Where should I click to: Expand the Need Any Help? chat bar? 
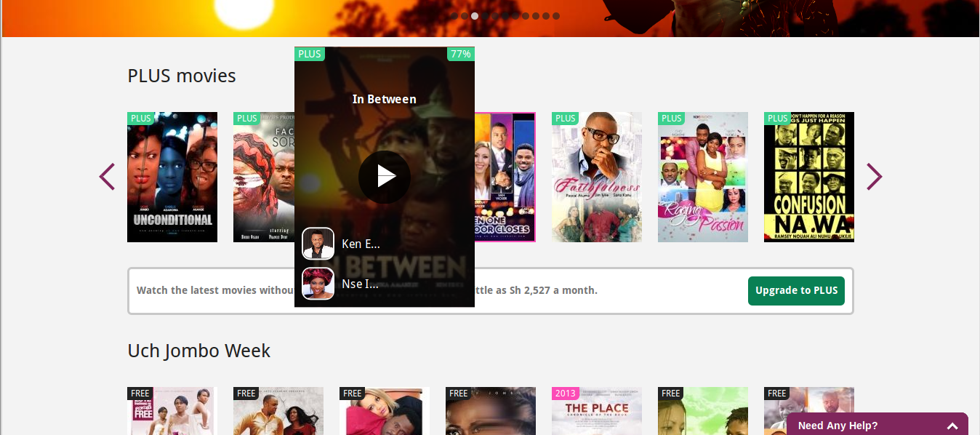pos(877,425)
